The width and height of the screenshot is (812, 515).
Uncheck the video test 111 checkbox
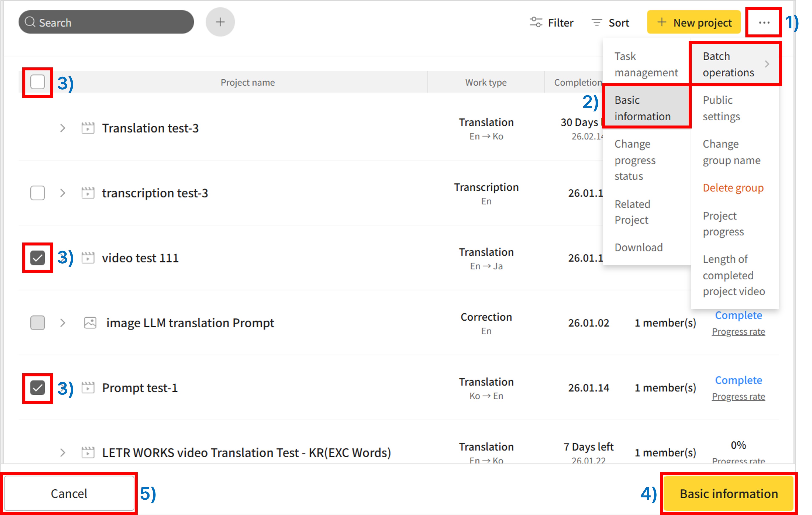37,258
